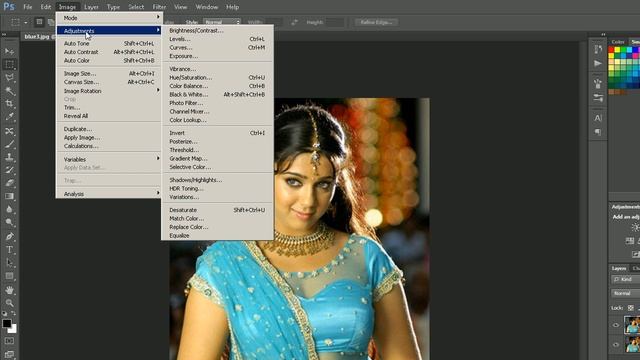This screenshot has height=360, width=640.
Task: Choose Auto Contrast command
Action: click(108, 52)
